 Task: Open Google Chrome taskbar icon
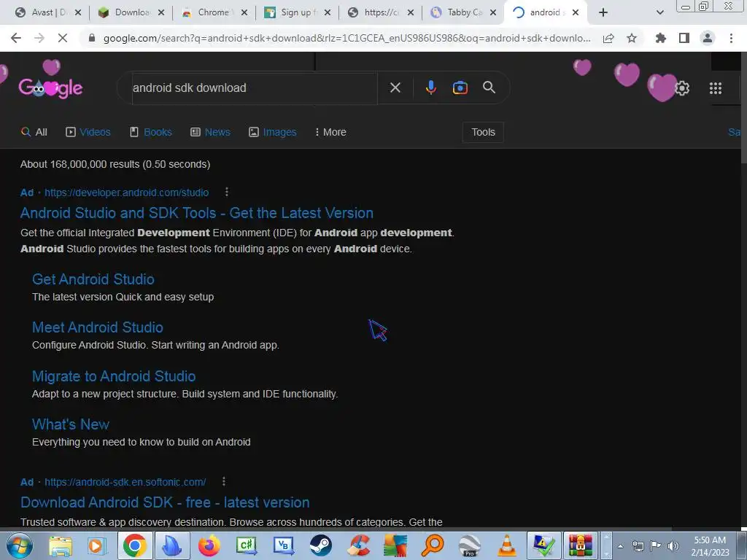coord(135,545)
